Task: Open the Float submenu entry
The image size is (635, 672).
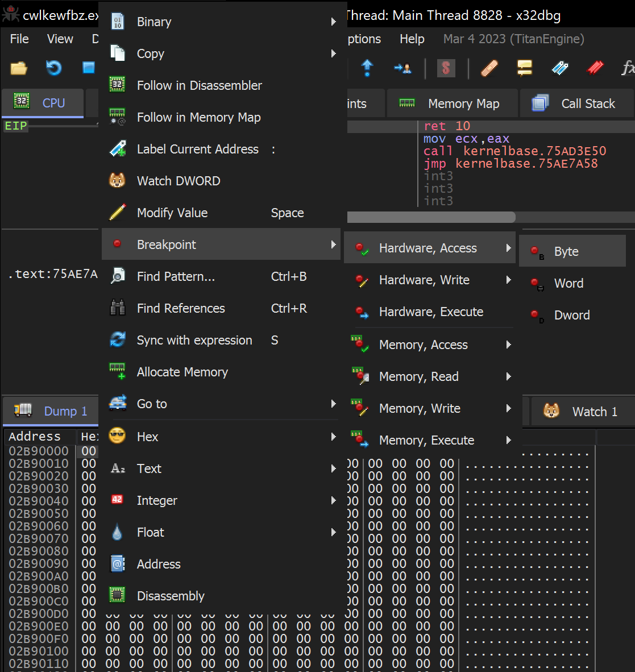Action: 221,532
